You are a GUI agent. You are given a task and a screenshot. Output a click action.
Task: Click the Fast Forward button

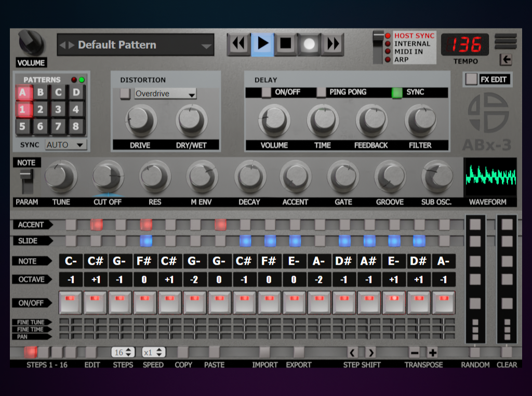click(x=332, y=44)
